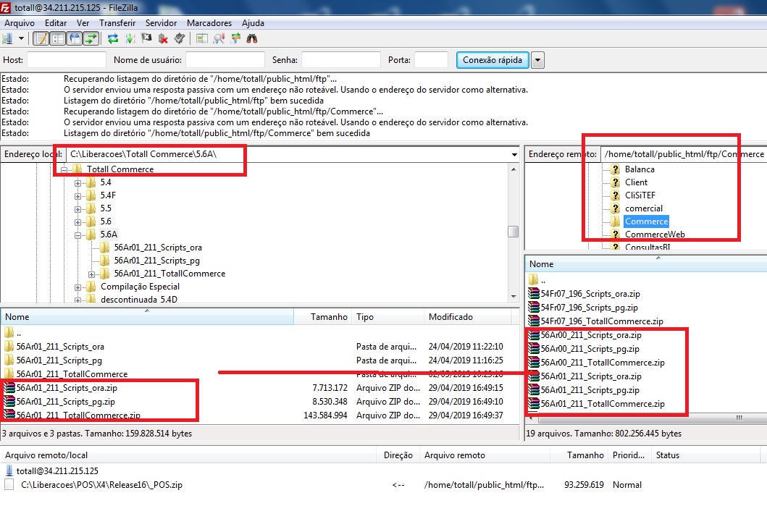
Task: Click local 56Ar01_211_Scripts_pg.zip archive icon
Action: click(9, 402)
